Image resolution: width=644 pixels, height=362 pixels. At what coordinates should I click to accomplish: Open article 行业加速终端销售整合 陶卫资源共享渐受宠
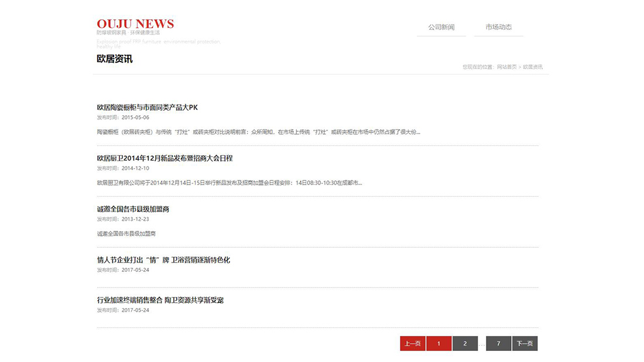tap(160, 300)
